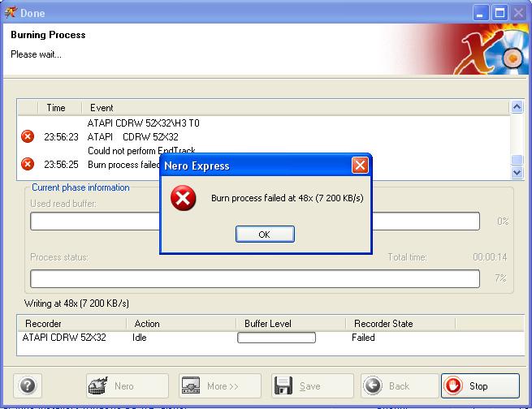Click the Total time value 00:00:14

point(490,257)
